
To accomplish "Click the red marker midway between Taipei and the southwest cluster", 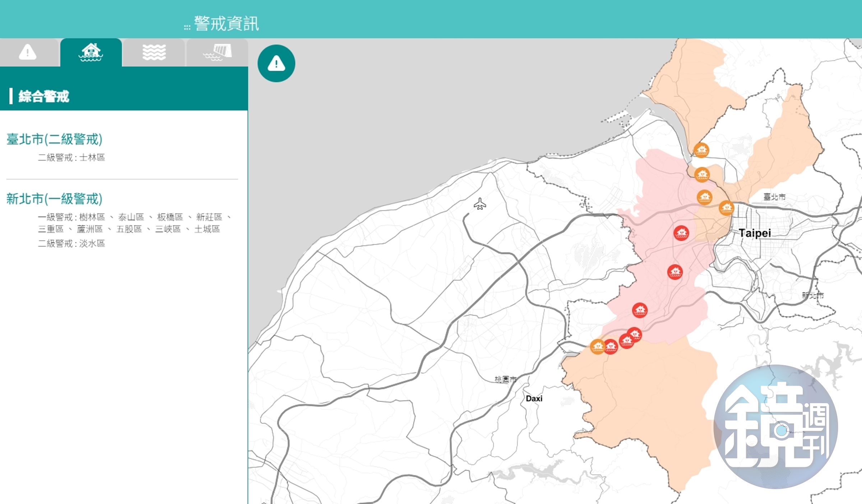I will tap(675, 272).
